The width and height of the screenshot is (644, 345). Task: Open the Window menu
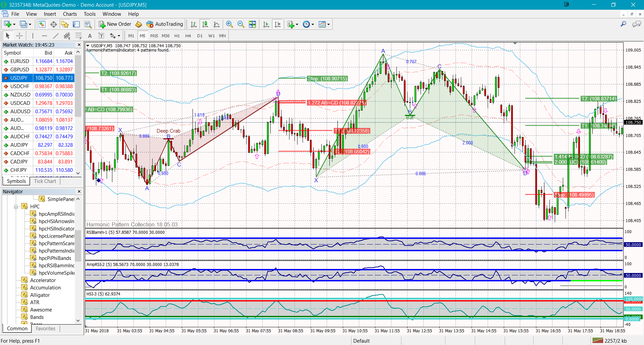click(x=112, y=14)
